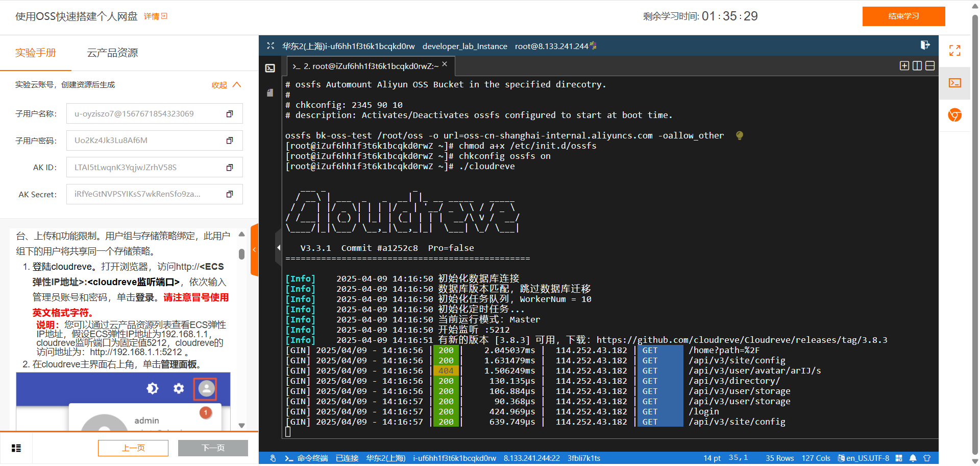Click the dark mode icon in the manual screenshot

click(152, 388)
